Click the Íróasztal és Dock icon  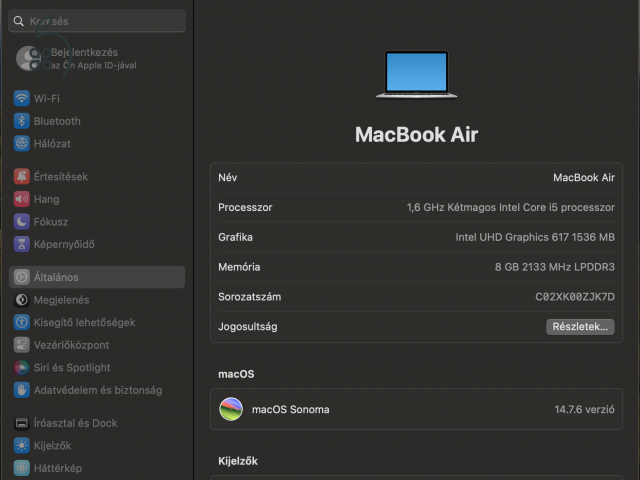click(x=22, y=423)
